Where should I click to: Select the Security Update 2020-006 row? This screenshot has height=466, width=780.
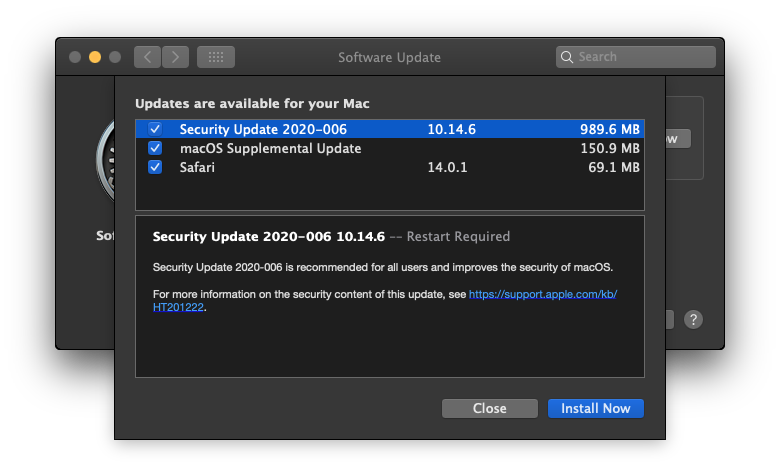tap(300, 129)
